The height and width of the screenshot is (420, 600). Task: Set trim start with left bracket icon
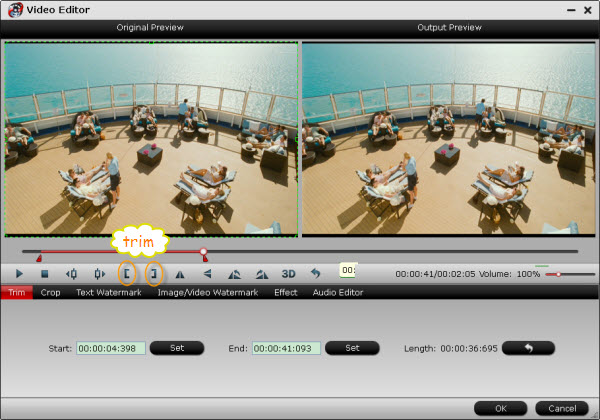[127, 273]
